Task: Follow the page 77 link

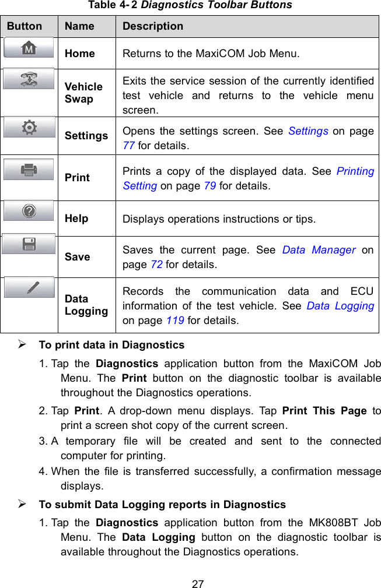Action: 129,146
